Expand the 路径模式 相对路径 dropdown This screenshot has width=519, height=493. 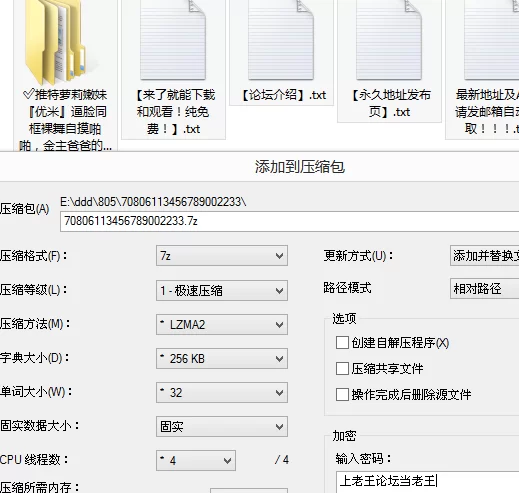(x=484, y=288)
